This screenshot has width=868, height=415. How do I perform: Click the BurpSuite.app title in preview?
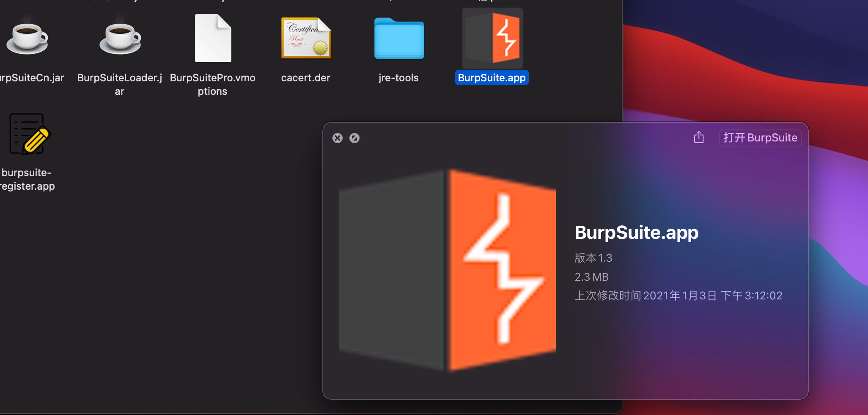point(637,232)
